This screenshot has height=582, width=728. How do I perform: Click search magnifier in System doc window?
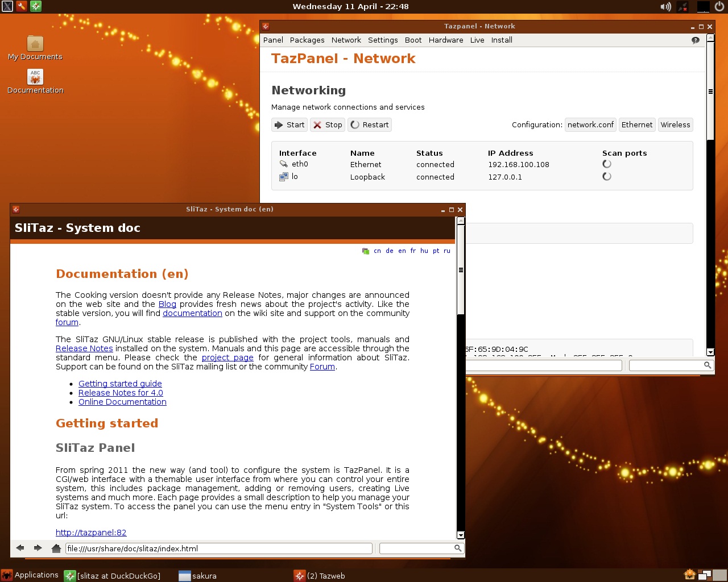[458, 548]
